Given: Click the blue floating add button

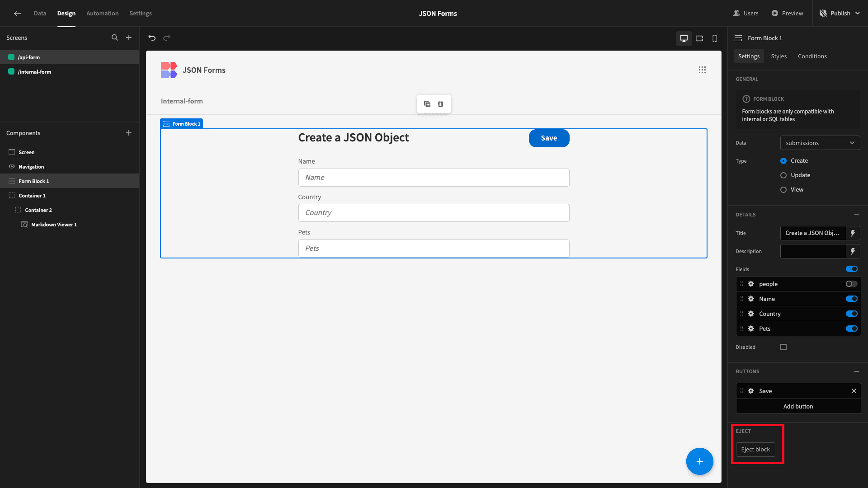Looking at the screenshot, I should (700, 461).
